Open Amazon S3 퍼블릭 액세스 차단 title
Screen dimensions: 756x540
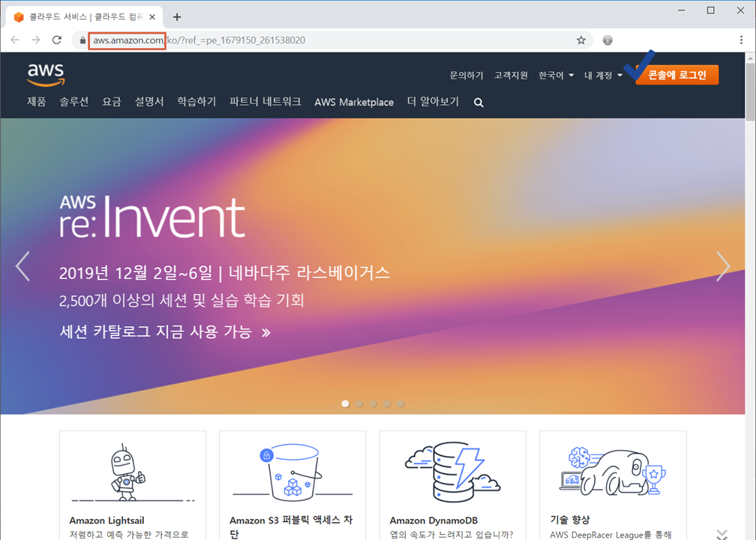click(x=291, y=526)
